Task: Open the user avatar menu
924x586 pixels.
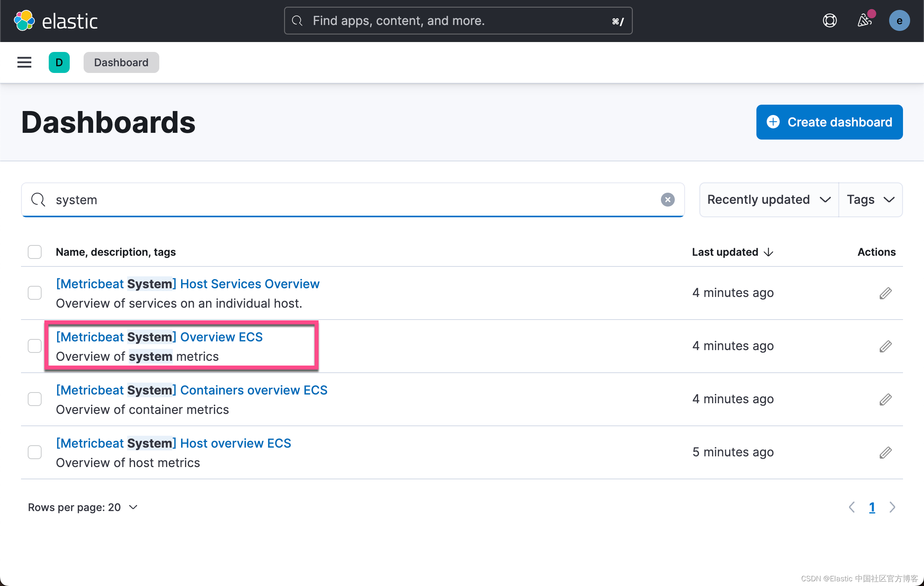Action: click(899, 21)
